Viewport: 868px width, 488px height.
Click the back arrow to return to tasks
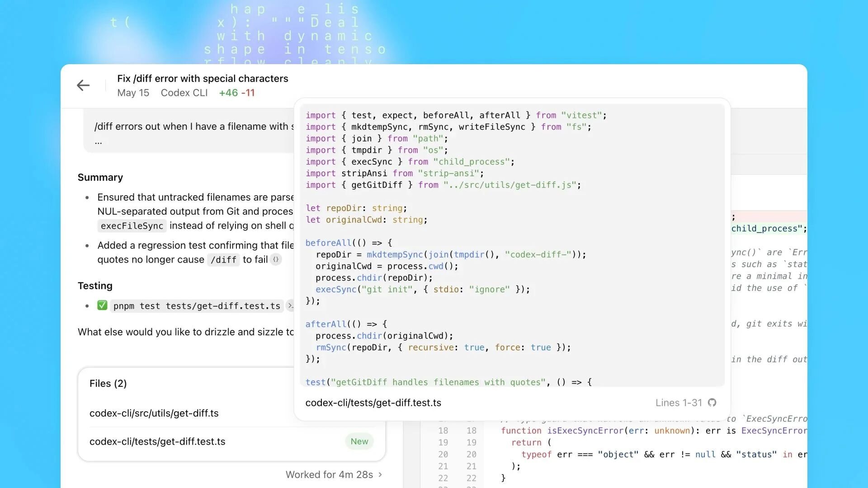[83, 85]
